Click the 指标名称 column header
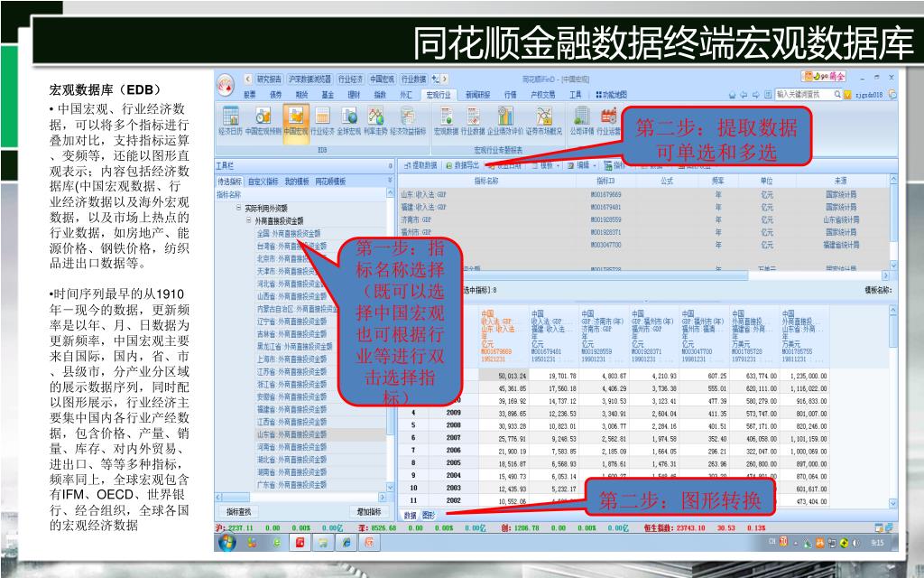 tap(486, 181)
